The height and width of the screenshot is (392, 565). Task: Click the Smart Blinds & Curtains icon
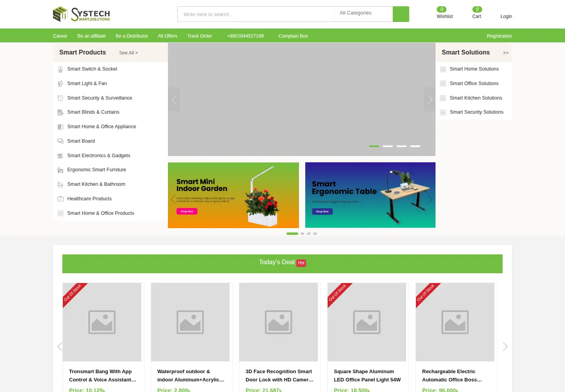(x=60, y=113)
